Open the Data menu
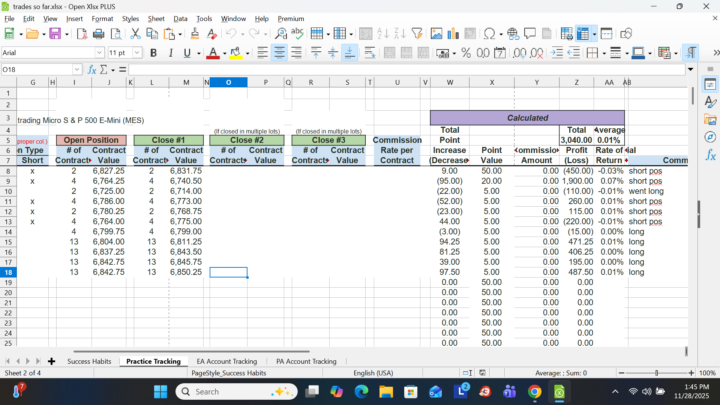This screenshot has width=720, height=405. [x=180, y=19]
